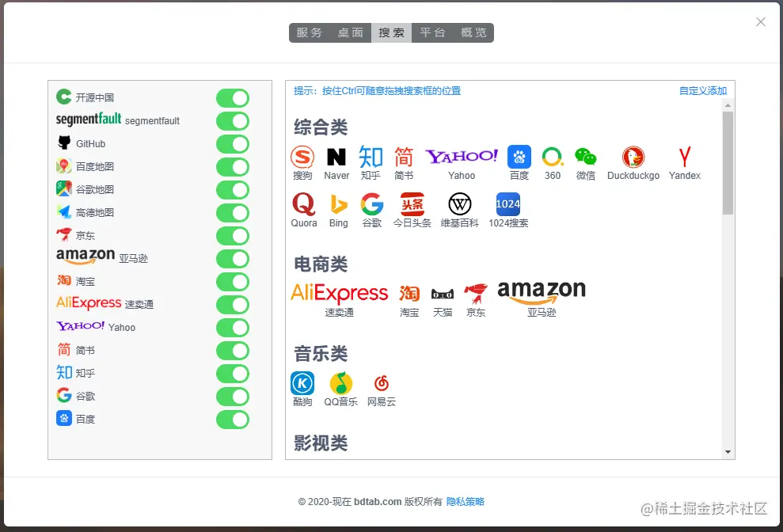783x532 pixels.
Task: Disable the segmentfault switch
Action: coord(233,121)
